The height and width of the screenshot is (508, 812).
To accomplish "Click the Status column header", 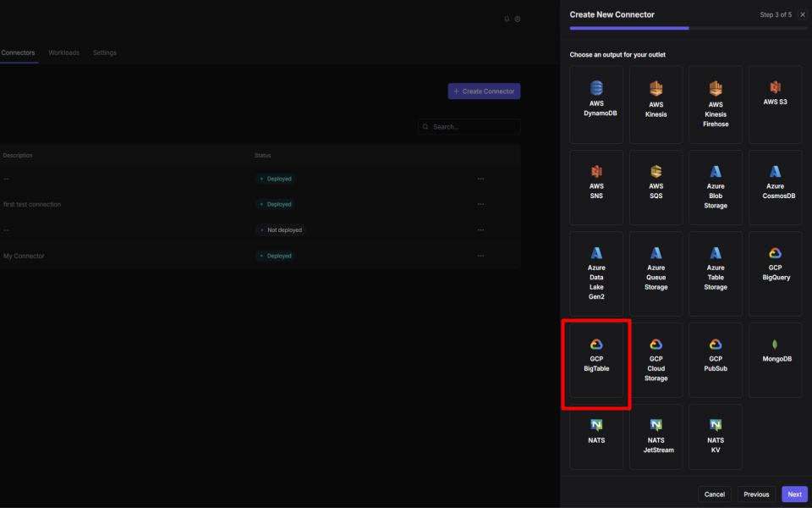I will [x=262, y=156].
